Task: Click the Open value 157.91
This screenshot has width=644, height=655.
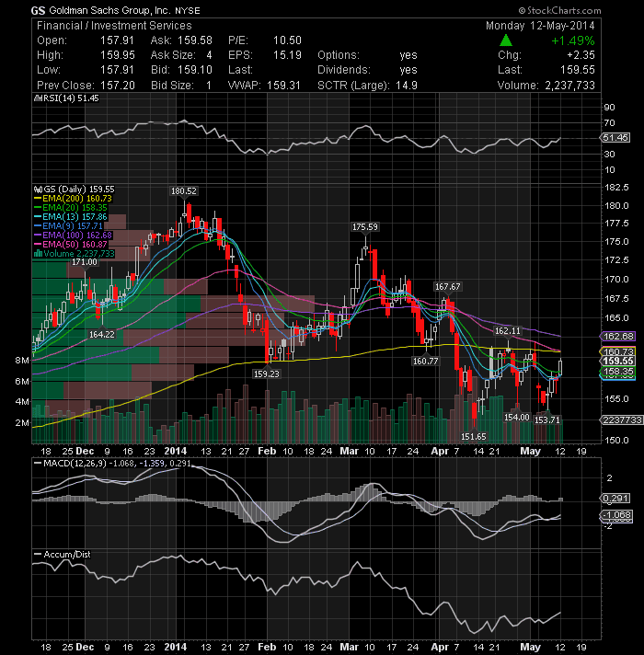Action: coord(117,40)
